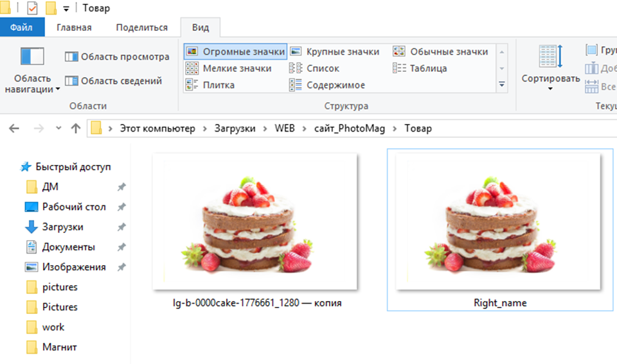Image resolution: width=617 pixels, height=364 pixels.
Task: Go up one folder level
Action: point(76,128)
